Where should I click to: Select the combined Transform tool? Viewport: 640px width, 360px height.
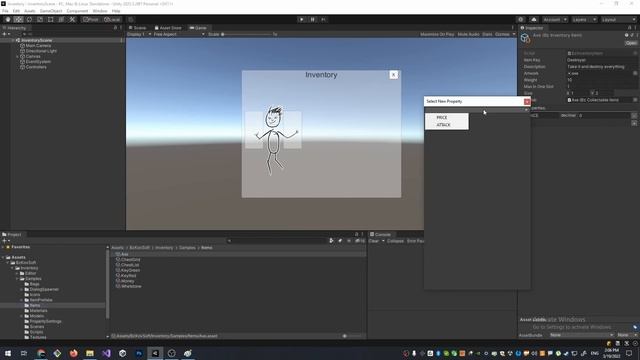[x=61, y=19]
